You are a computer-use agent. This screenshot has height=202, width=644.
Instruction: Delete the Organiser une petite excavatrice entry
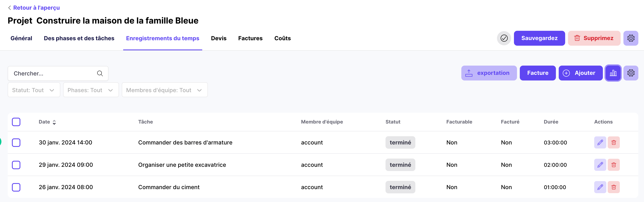(614, 165)
